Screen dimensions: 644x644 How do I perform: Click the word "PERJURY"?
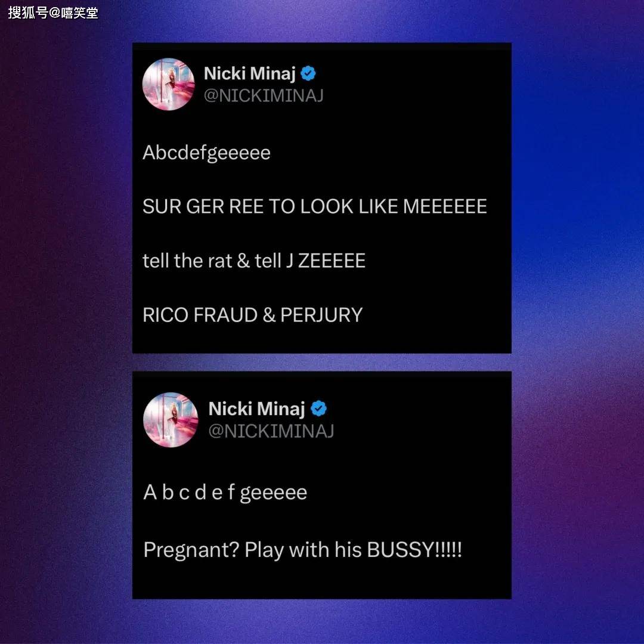click(321, 315)
